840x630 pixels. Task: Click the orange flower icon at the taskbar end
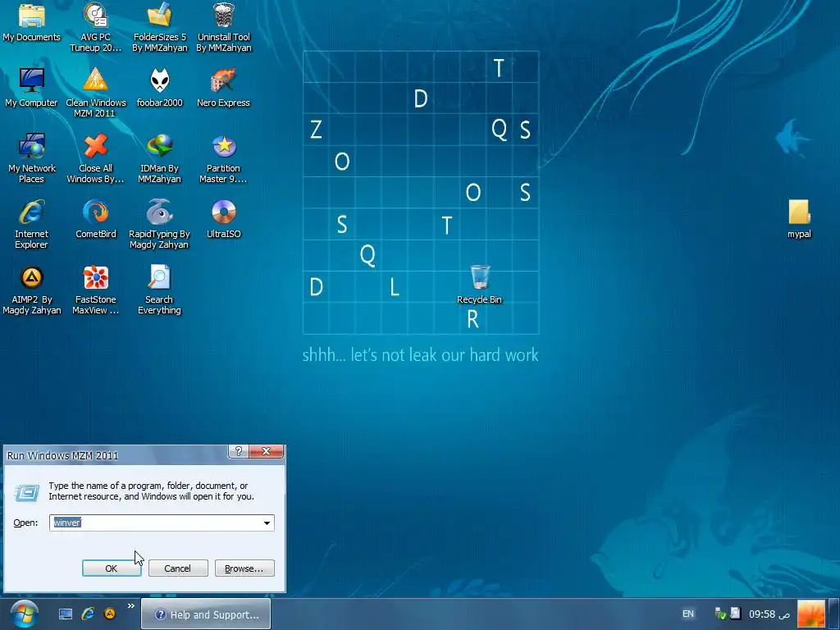(811, 614)
